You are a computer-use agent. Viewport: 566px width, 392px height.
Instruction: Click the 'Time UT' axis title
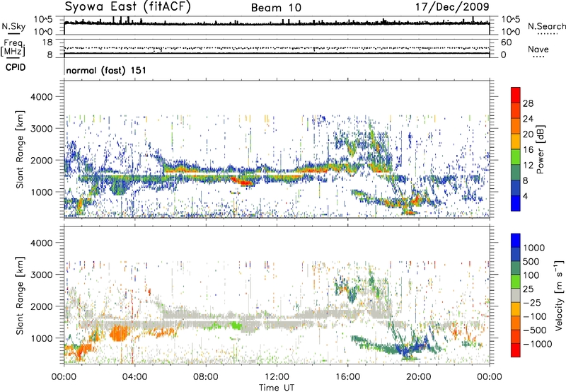[x=277, y=388]
